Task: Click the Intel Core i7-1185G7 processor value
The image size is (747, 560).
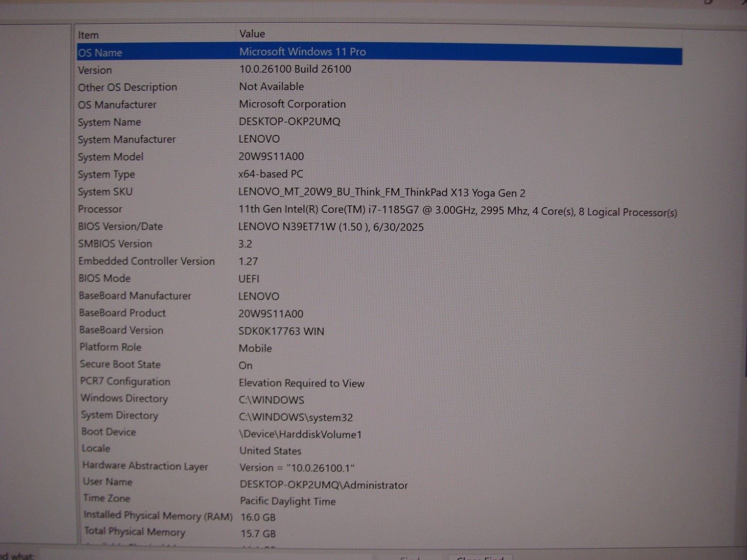Action: (x=458, y=211)
